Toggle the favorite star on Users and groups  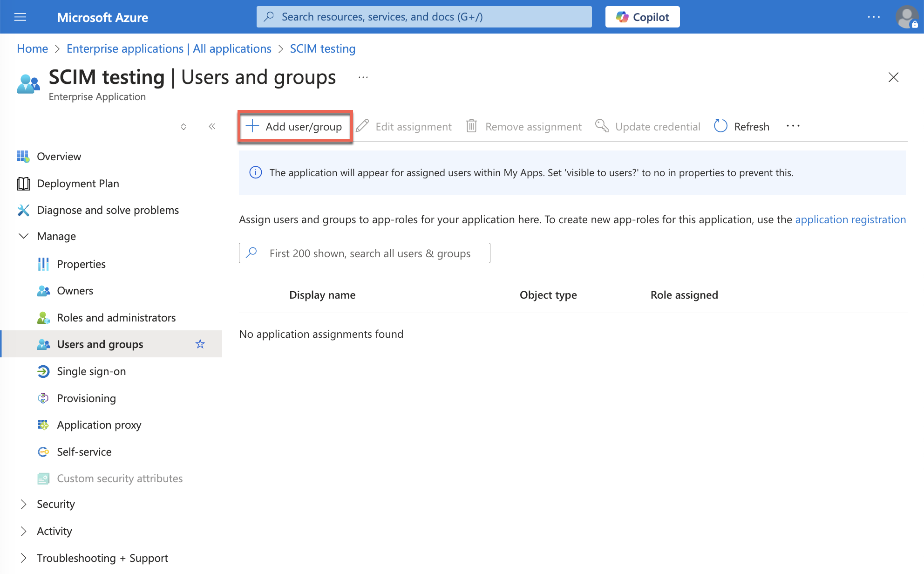tap(200, 344)
